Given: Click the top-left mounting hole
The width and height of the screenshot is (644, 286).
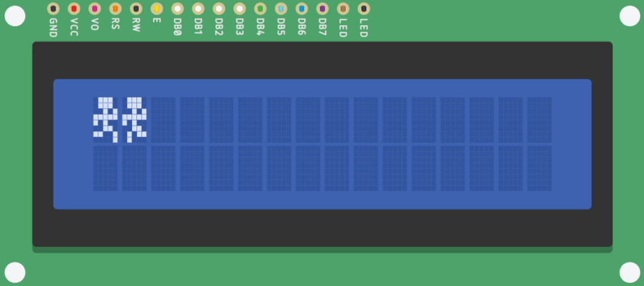Looking at the screenshot, I should [x=15, y=16].
